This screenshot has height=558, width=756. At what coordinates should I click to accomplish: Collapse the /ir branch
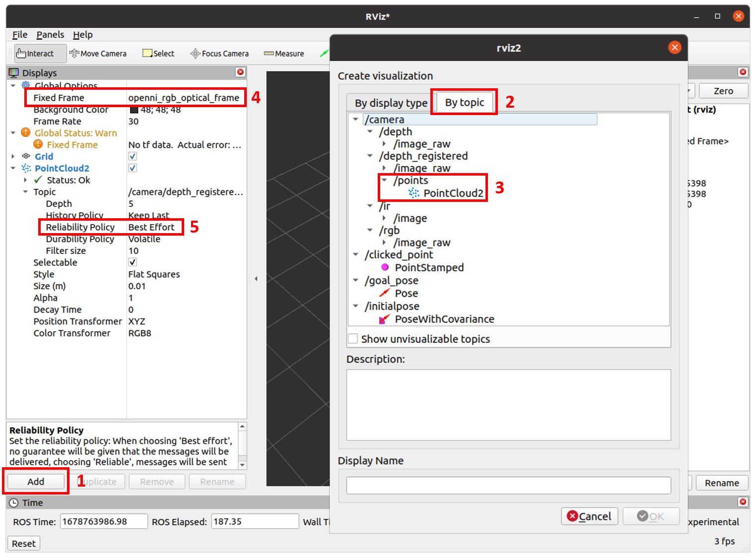[x=370, y=206]
